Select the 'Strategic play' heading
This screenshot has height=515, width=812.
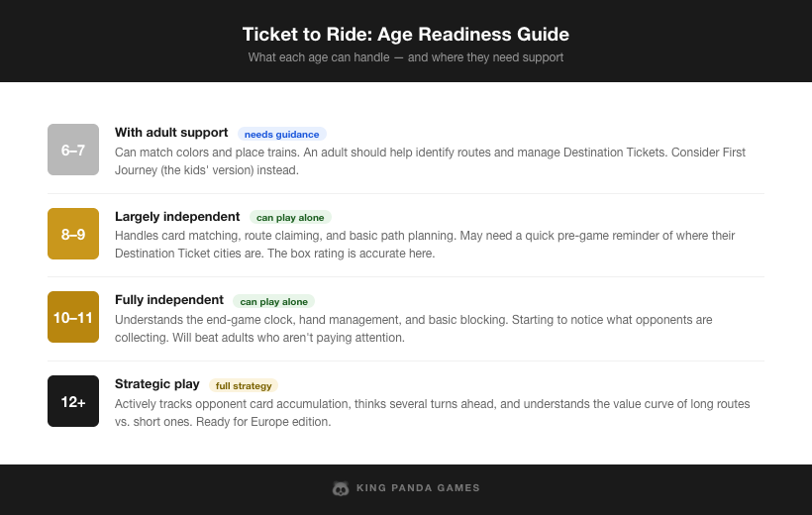tap(156, 384)
